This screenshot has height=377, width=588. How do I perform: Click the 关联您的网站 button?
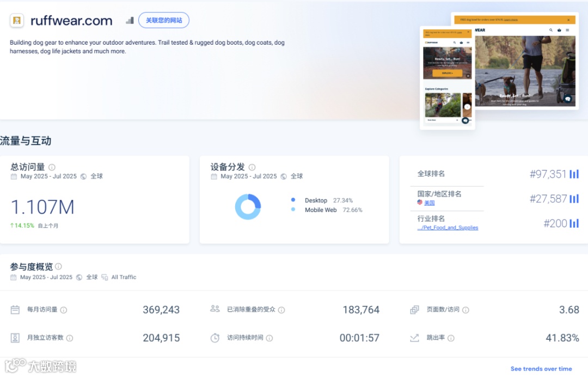pos(164,20)
